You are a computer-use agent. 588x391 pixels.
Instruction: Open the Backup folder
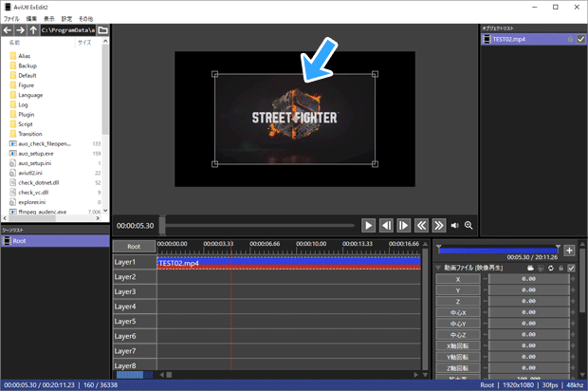tap(28, 65)
